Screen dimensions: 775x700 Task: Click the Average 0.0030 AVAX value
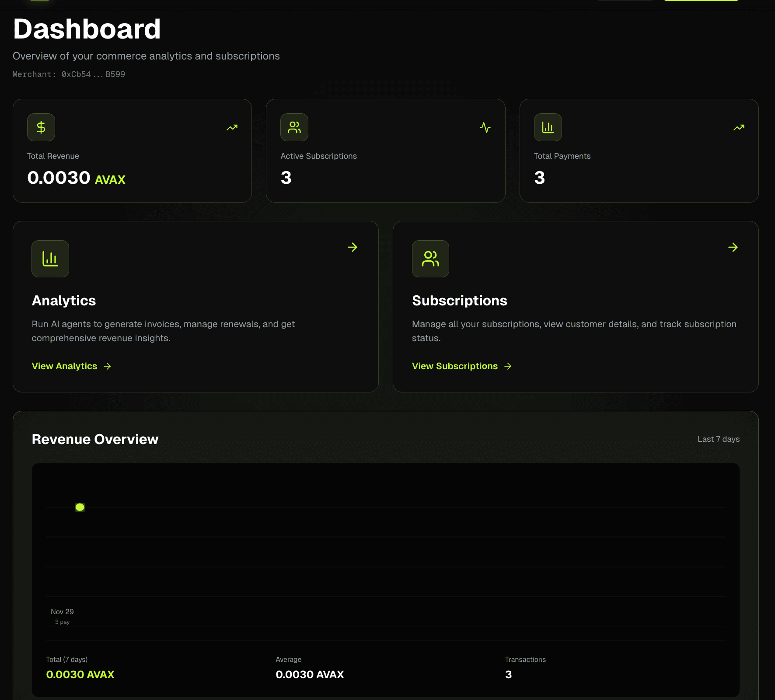coord(310,675)
